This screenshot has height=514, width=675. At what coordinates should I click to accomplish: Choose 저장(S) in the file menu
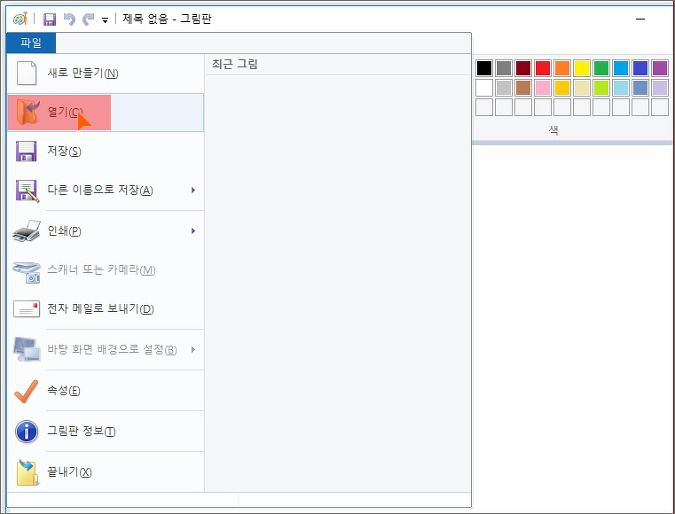(x=105, y=151)
